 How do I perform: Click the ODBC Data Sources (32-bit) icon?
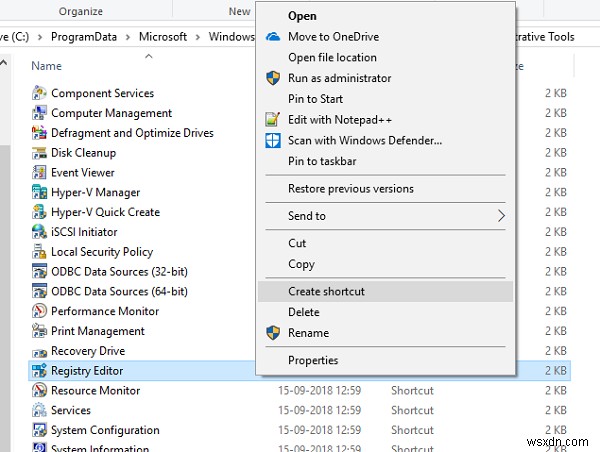[39, 272]
